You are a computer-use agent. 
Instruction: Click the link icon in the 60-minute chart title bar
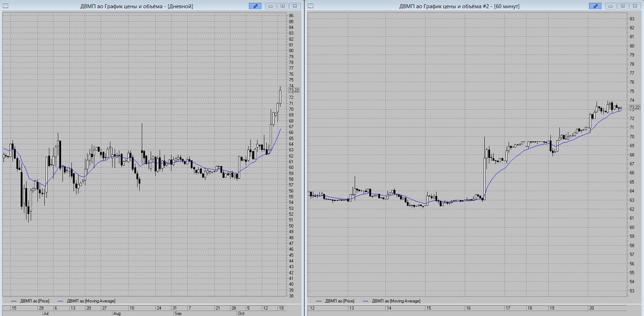click(x=595, y=6)
